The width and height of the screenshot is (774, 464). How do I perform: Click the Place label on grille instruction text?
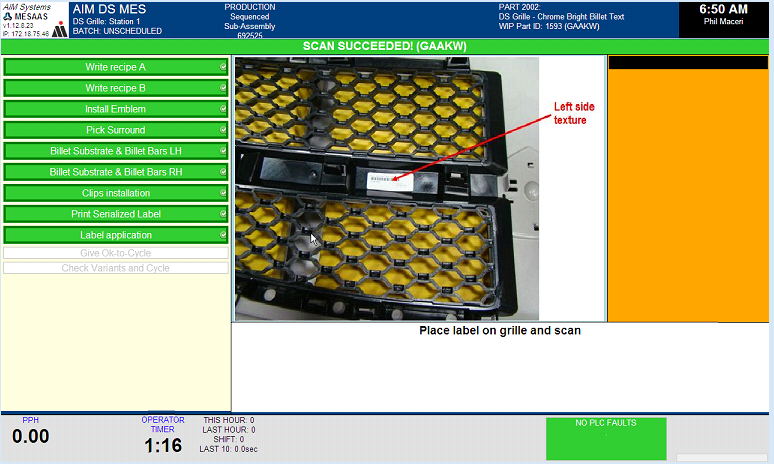500,331
